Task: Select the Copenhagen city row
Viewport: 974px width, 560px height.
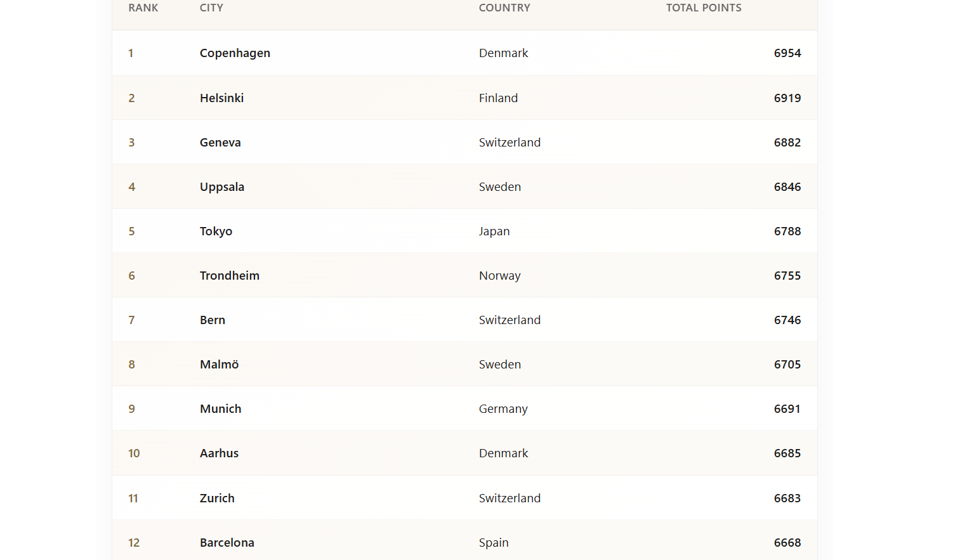Action: tap(464, 53)
